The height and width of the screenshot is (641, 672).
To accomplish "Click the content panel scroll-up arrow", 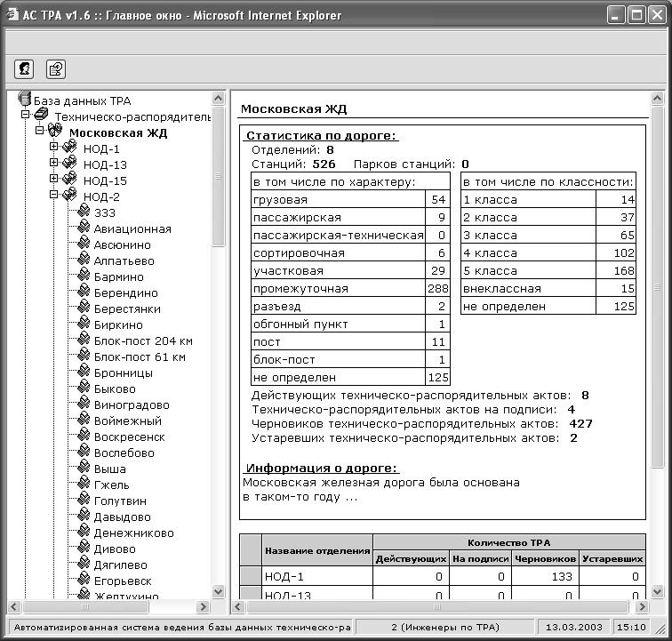I will coord(657,98).
